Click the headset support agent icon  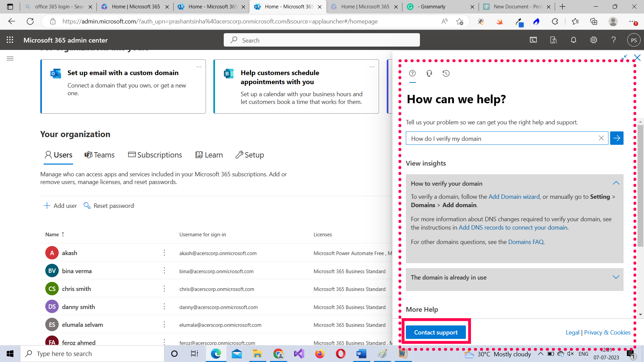click(x=429, y=73)
